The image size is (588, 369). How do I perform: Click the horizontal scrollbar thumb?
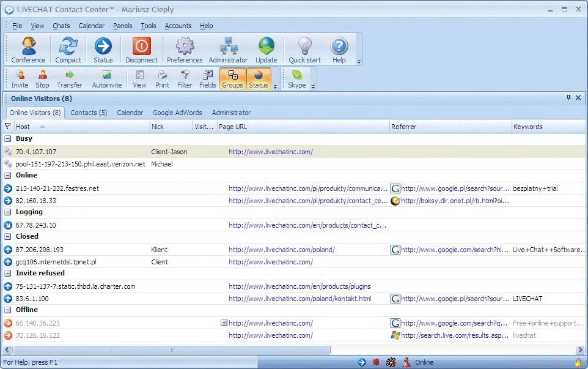click(x=171, y=350)
